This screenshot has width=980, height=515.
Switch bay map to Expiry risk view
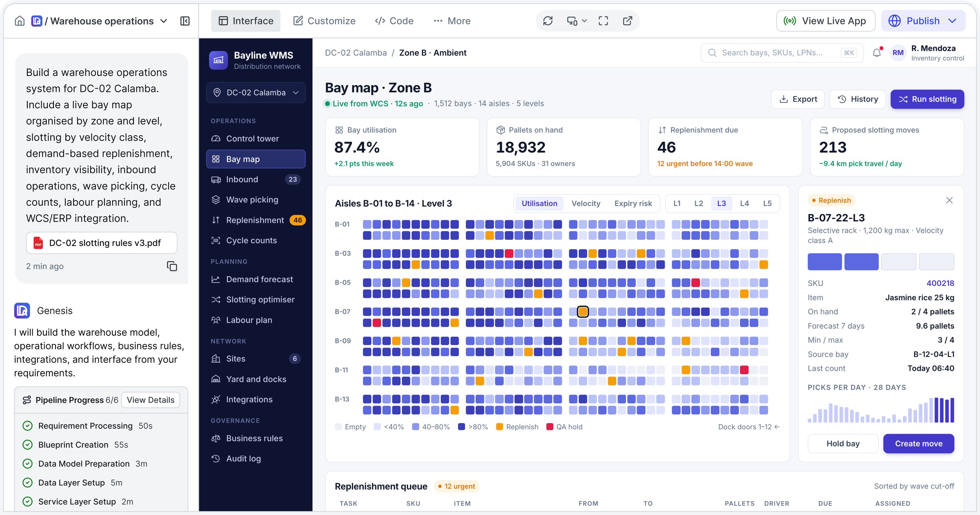coord(633,203)
